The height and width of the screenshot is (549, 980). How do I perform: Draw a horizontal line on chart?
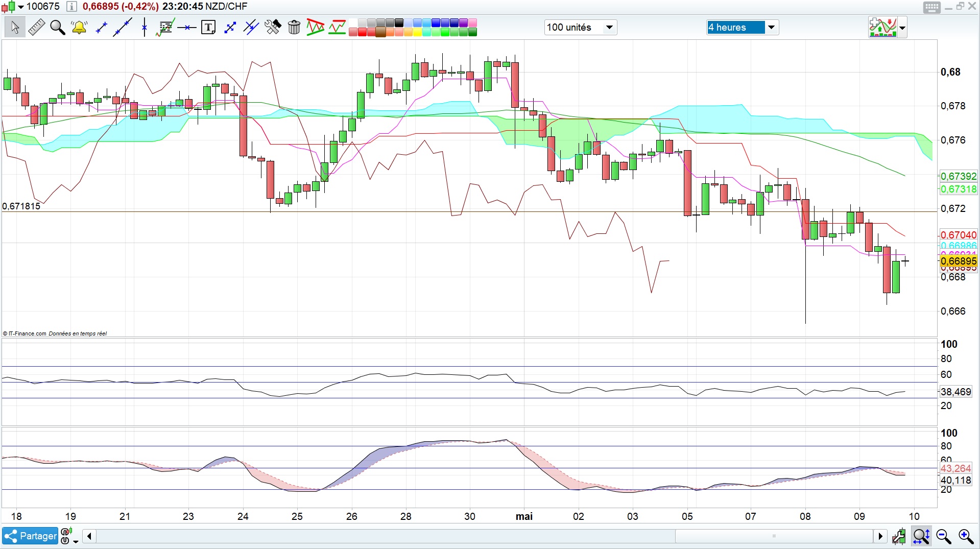(187, 27)
